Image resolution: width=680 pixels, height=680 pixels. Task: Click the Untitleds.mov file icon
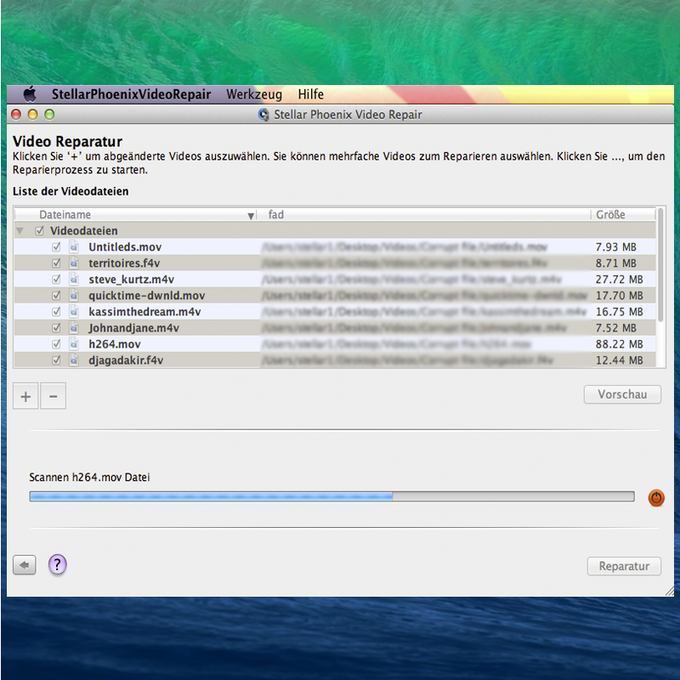point(74,247)
